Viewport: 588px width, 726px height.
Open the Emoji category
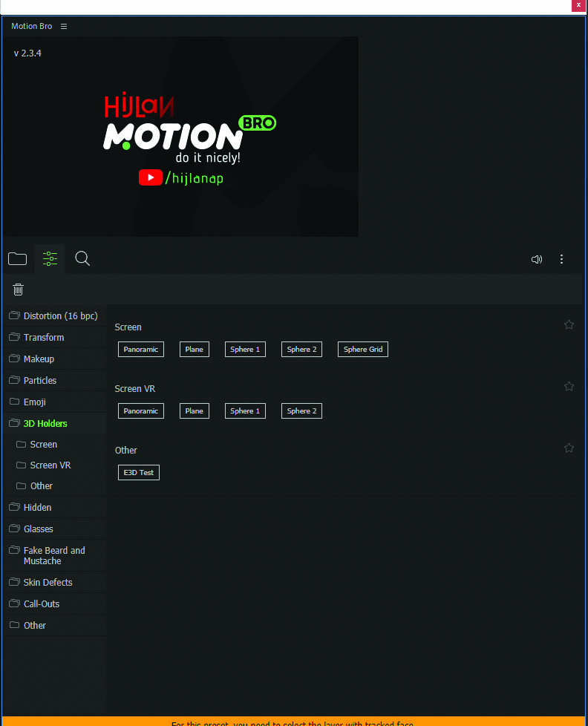click(54, 402)
